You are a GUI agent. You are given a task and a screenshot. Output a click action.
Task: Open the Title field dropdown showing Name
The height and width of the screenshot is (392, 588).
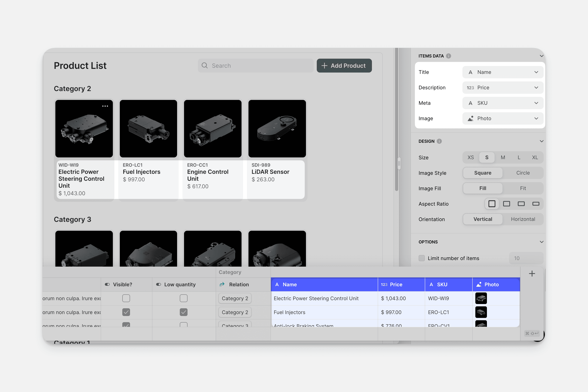tap(503, 72)
